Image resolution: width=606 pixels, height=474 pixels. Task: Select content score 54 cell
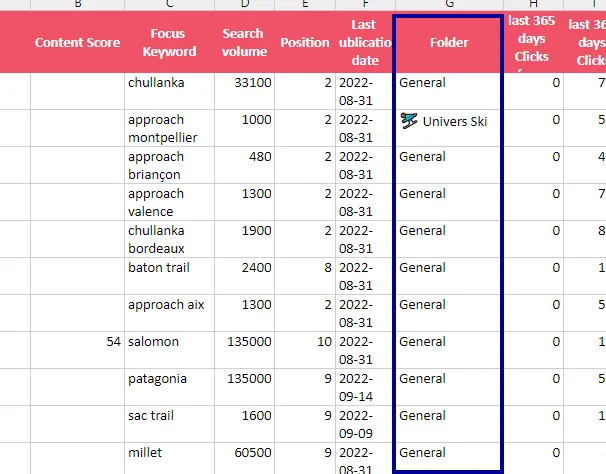(x=78, y=350)
